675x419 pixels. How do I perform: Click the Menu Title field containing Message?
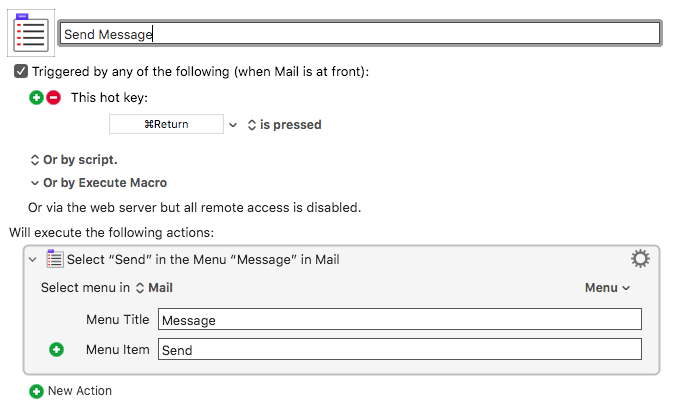point(399,319)
